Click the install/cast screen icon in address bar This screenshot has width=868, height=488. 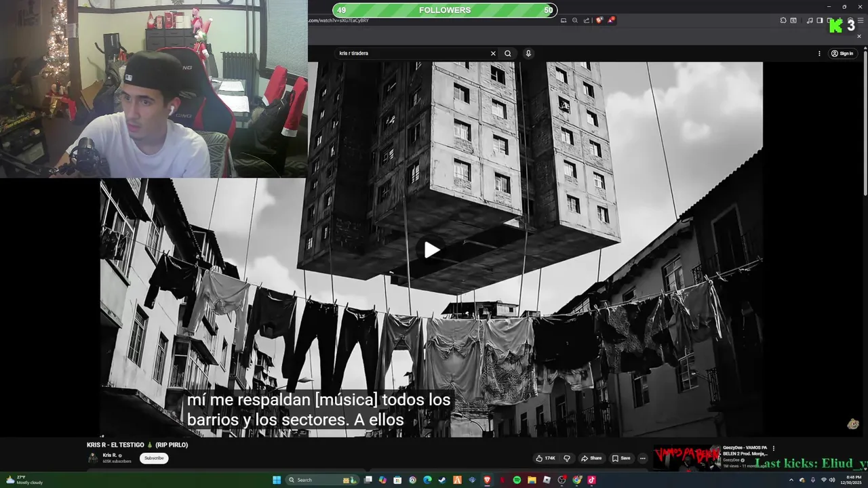pyautogui.click(x=564, y=20)
